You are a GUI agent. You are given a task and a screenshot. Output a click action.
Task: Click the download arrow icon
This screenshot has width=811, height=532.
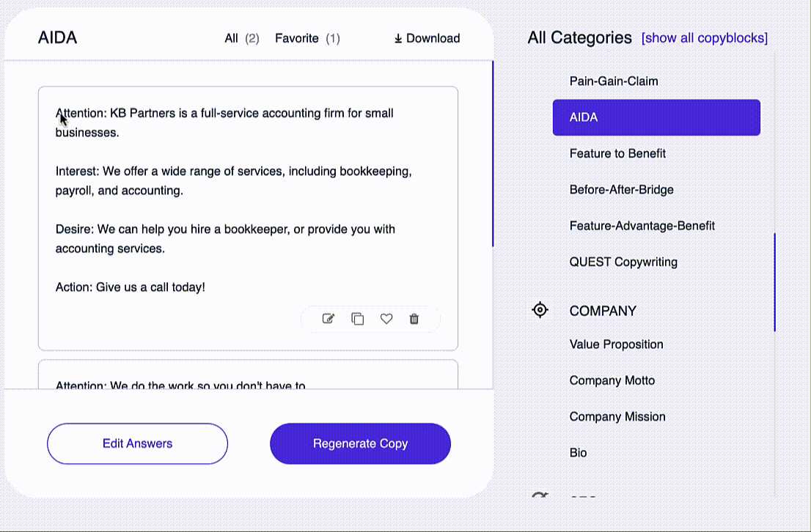[397, 38]
